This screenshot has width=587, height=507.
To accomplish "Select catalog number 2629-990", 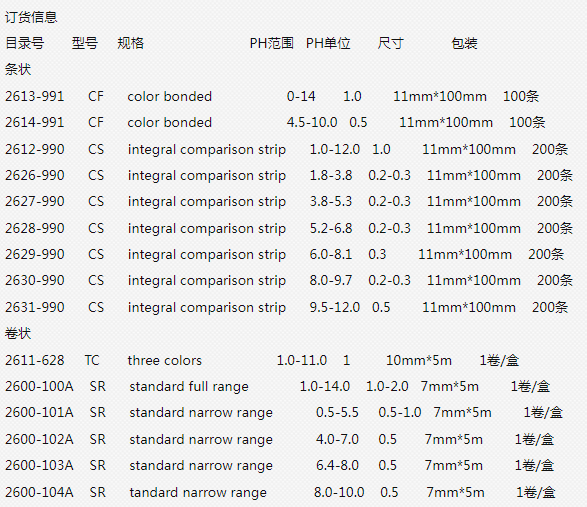I will point(34,254).
